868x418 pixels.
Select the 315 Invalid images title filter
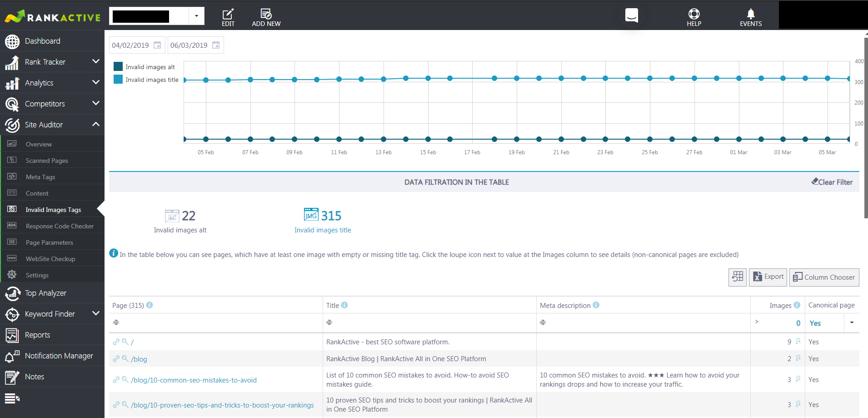[323, 222]
